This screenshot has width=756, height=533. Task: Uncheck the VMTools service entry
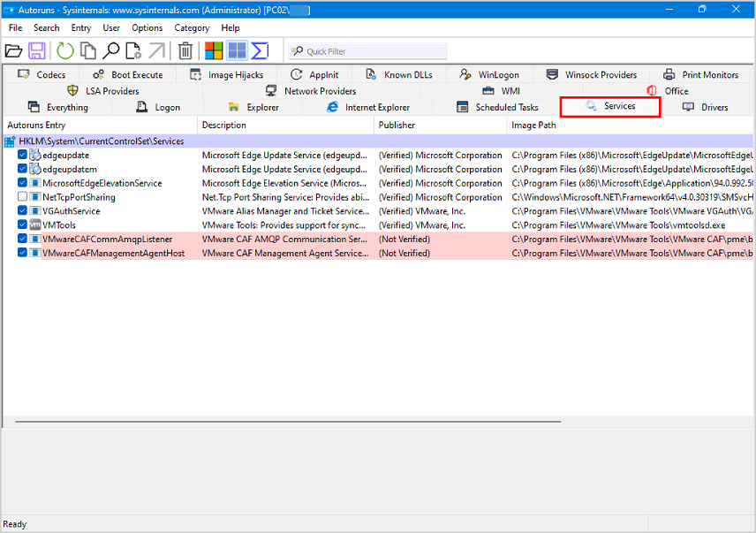pyautogui.click(x=23, y=225)
